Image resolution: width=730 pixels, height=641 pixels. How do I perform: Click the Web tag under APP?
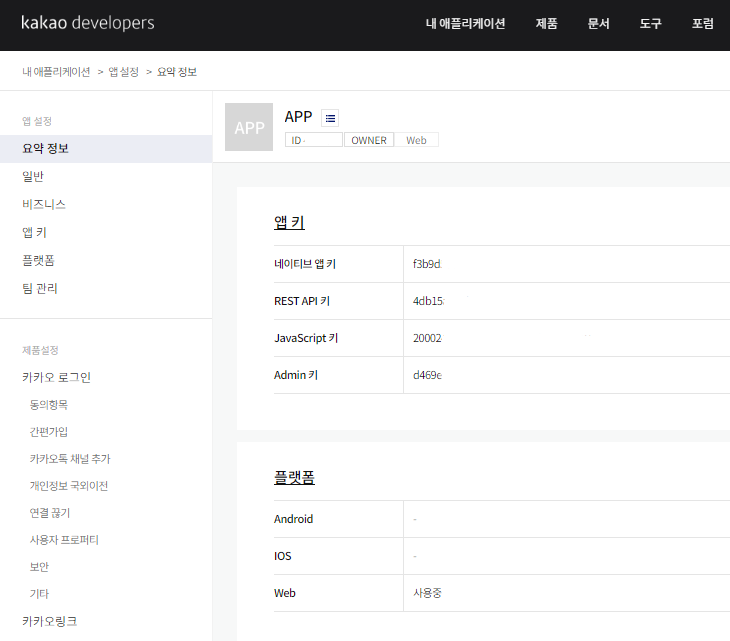tap(416, 140)
